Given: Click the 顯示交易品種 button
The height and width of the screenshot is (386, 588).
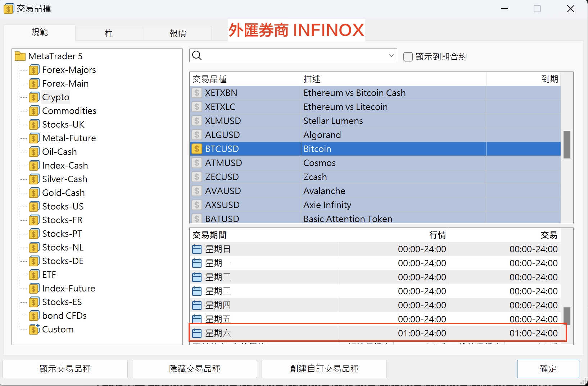Looking at the screenshot, I should (65, 369).
